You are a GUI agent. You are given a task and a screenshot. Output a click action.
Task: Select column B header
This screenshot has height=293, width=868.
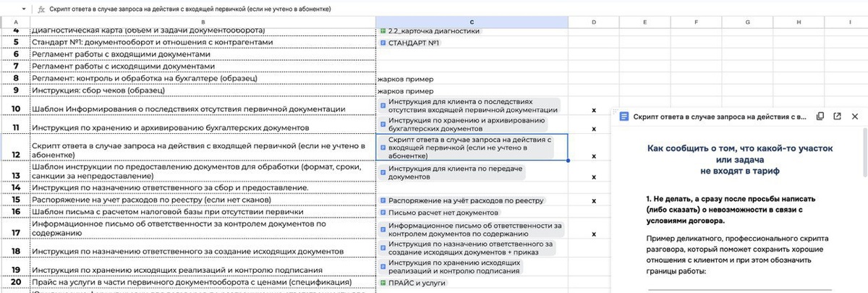point(203,23)
